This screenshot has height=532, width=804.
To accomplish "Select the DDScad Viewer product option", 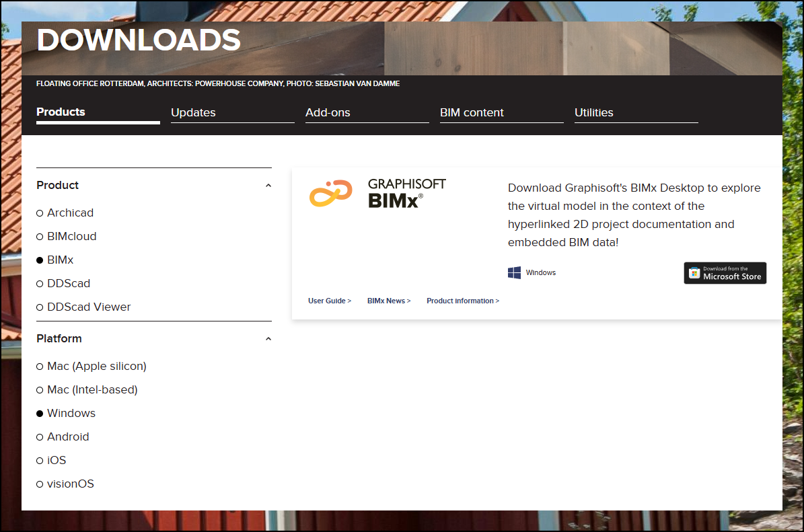I will 83,307.
